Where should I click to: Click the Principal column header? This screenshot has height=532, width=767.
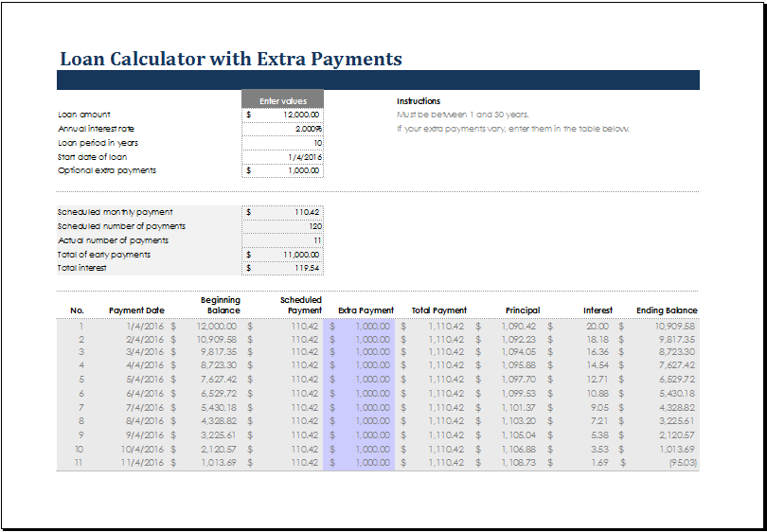tap(523, 310)
